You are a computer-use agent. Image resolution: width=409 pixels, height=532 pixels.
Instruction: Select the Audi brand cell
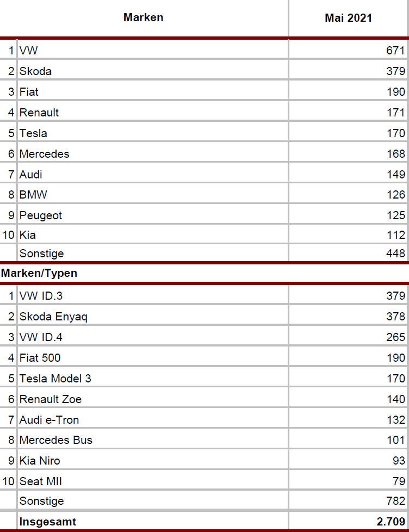[x=153, y=175]
